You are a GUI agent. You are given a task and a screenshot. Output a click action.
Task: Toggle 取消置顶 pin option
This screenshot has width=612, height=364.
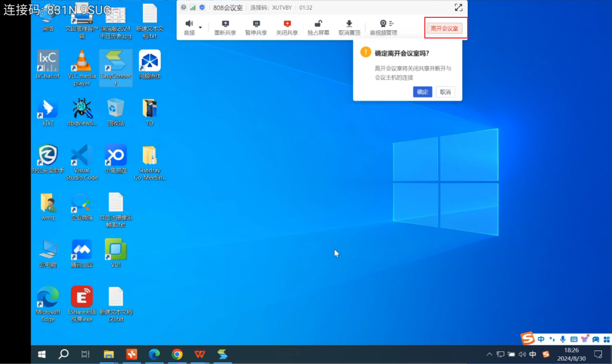tap(349, 28)
